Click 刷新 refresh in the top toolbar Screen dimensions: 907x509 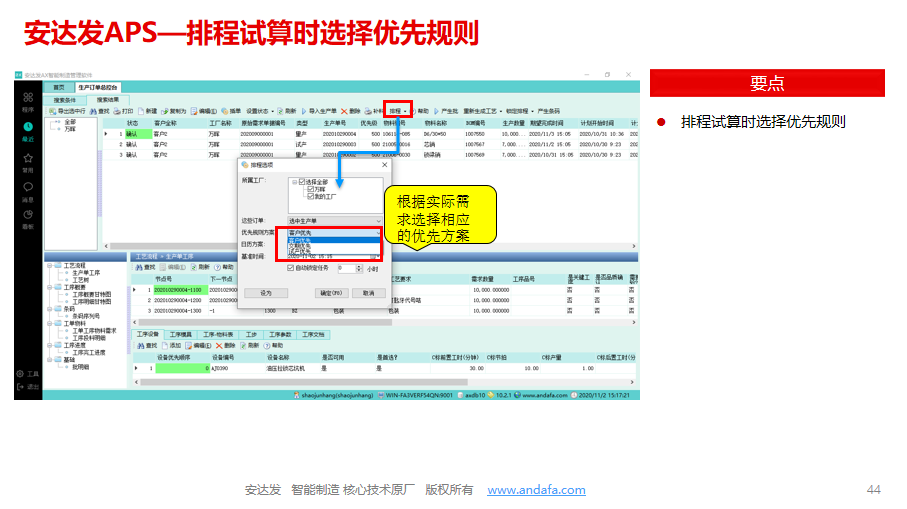287,111
